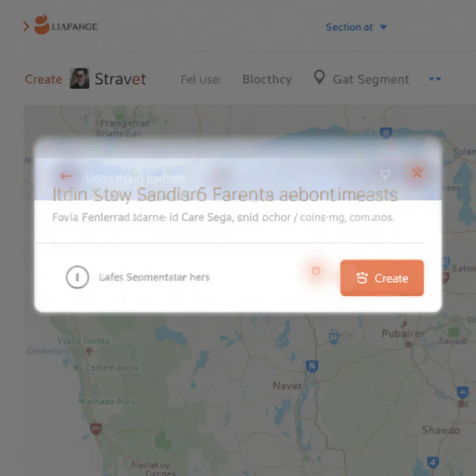Screen dimensions: 476x476
Task: Click the red shield marker at map bottom left
Action: click(x=96, y=429)
